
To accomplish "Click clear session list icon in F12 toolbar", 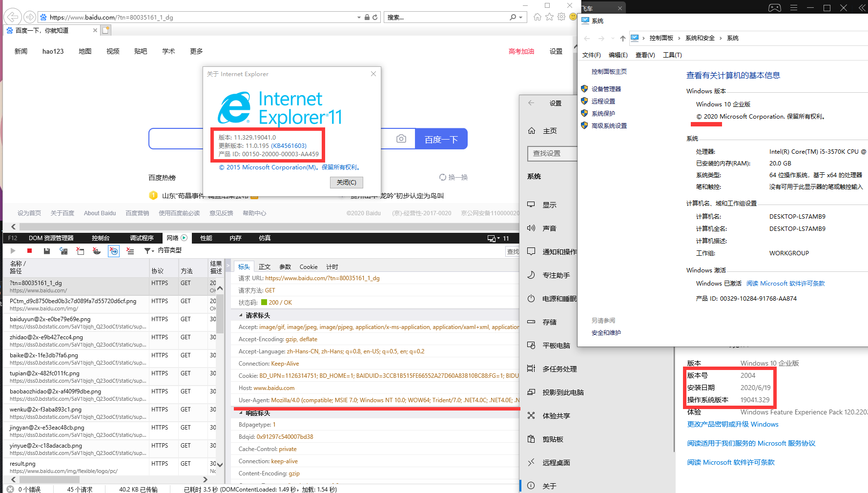I will pos(130,251).
